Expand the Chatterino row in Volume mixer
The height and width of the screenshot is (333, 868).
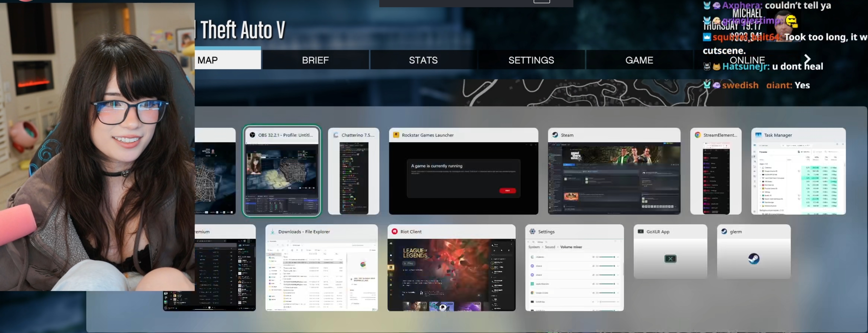pos(618,257)
